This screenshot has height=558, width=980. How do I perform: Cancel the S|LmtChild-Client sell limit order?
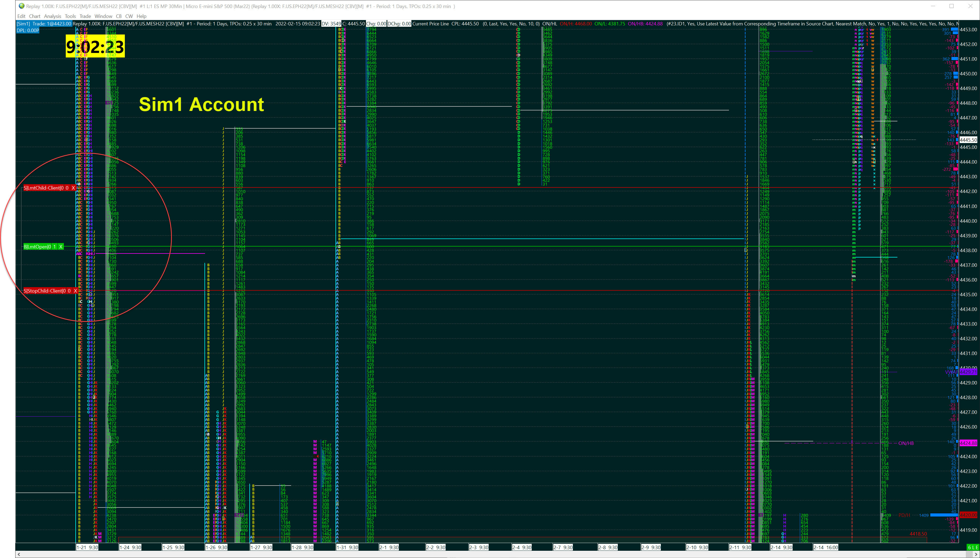coord(73,188)
